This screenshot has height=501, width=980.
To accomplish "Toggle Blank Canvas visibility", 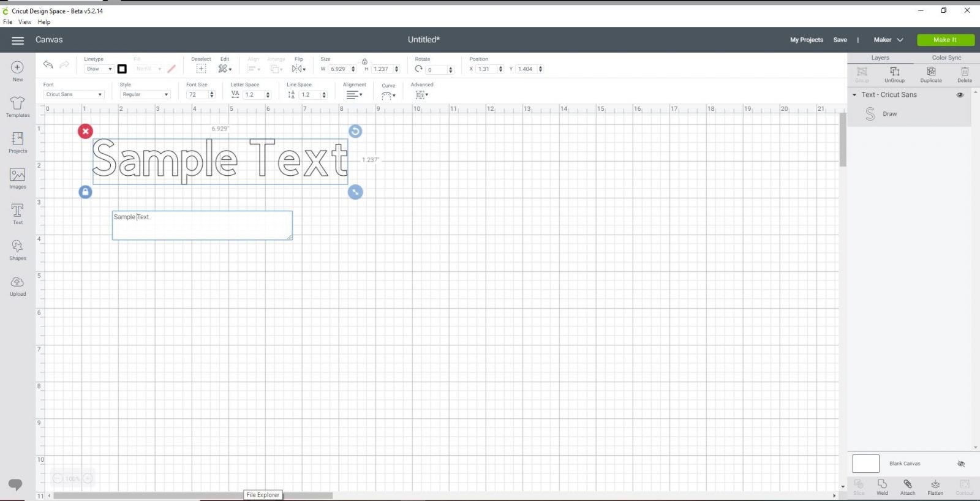I will [x=960, y=464].
